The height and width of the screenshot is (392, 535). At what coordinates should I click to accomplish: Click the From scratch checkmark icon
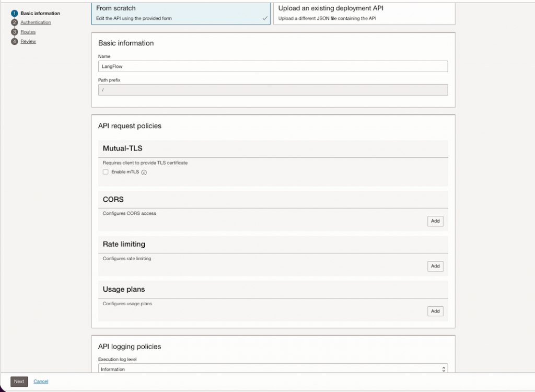point(265,18)
